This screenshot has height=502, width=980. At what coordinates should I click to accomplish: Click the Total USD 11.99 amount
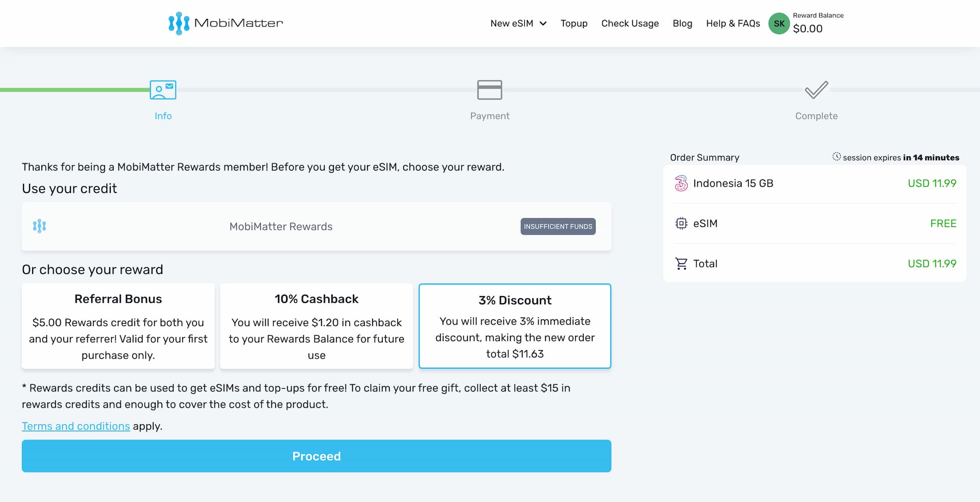tap(932, 264)
